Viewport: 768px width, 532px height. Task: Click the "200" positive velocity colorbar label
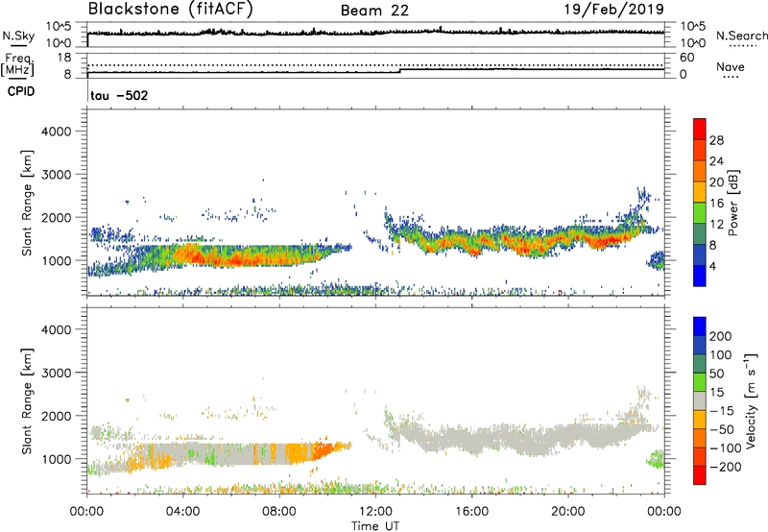721,336
